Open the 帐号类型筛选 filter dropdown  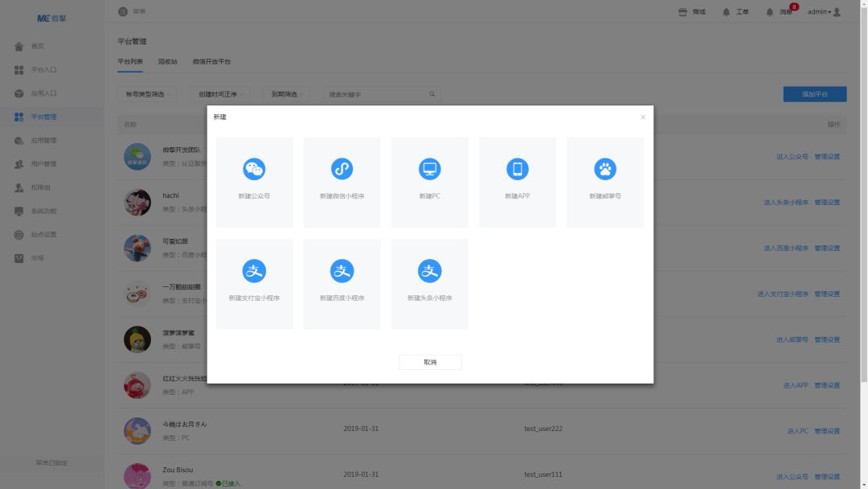pos(147,94)
